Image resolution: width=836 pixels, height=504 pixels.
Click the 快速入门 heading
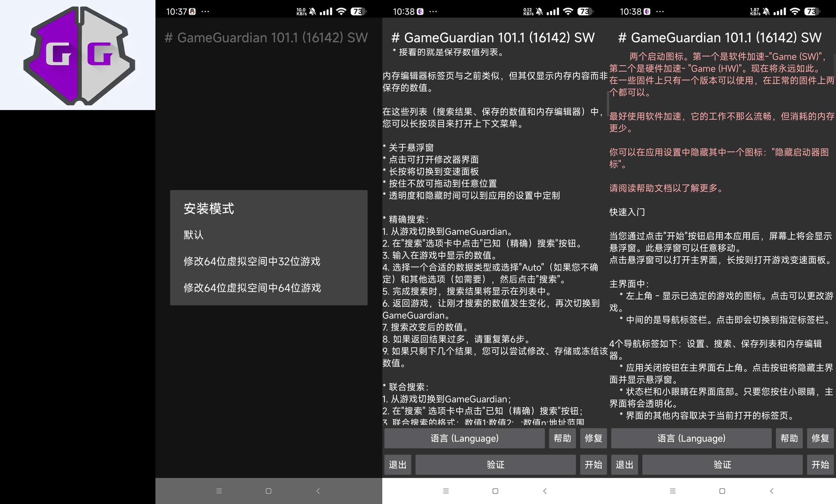point(627,212)
